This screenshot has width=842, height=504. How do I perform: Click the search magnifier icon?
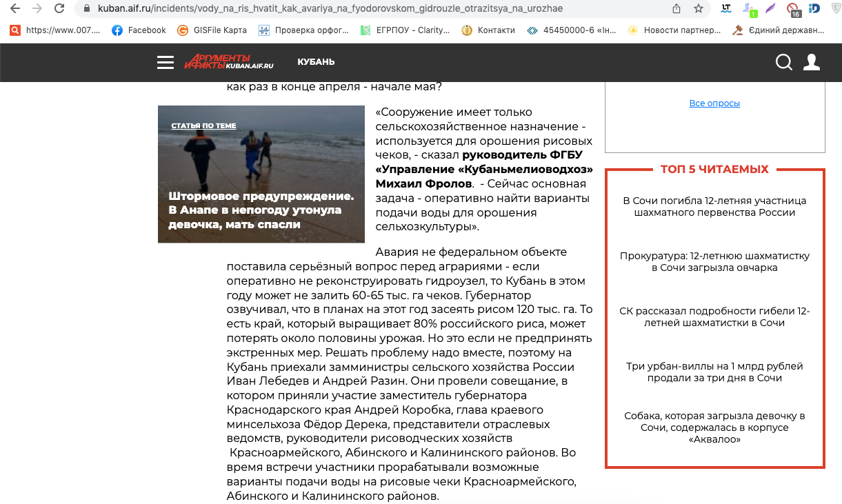point(784,63)
